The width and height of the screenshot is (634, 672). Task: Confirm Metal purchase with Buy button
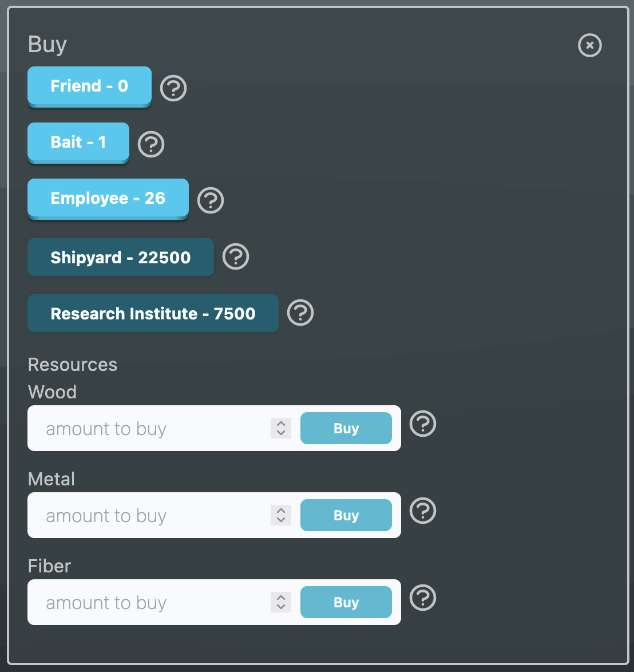click(346, 515)
